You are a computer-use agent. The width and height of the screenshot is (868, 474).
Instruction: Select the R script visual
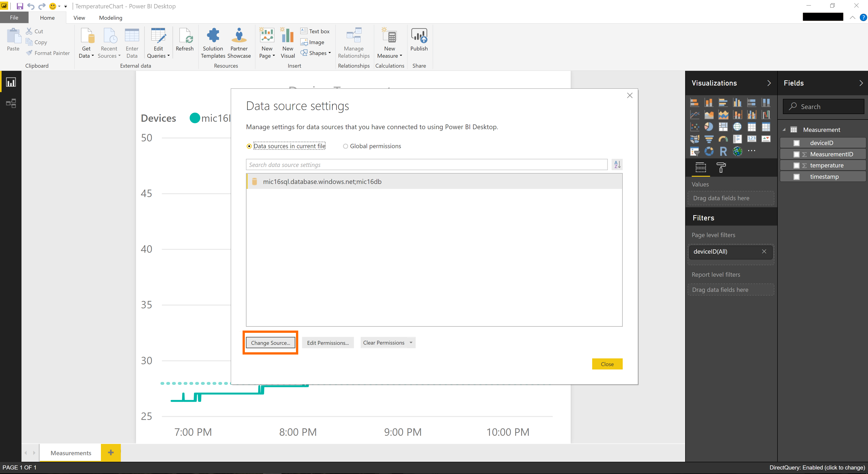(x=723, y=152)
